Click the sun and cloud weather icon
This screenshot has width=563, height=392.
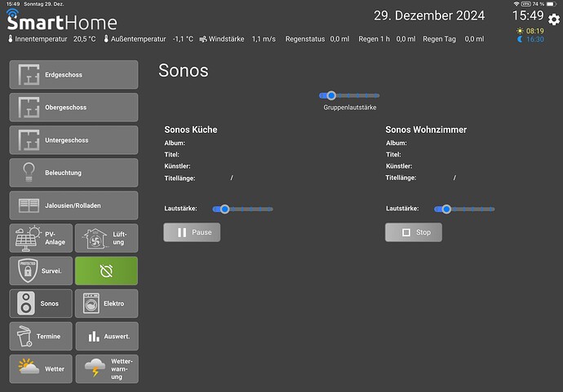[29, 367]
